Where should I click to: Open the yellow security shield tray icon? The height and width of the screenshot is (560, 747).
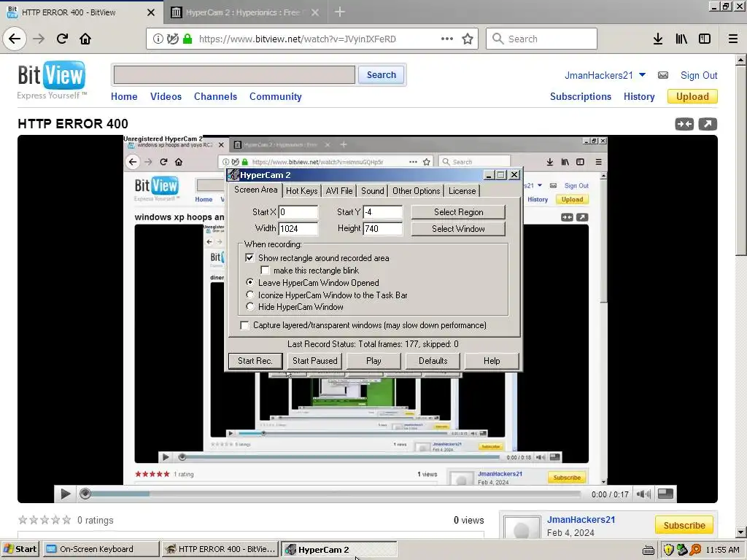click(x=668, y=550)
